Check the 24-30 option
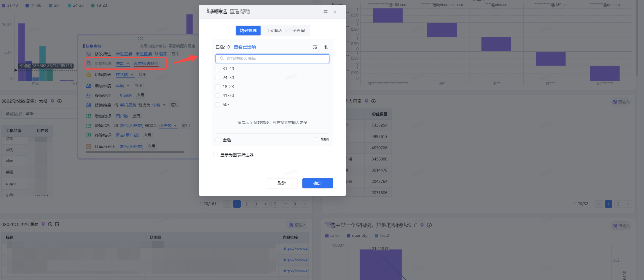 [218, 78]
